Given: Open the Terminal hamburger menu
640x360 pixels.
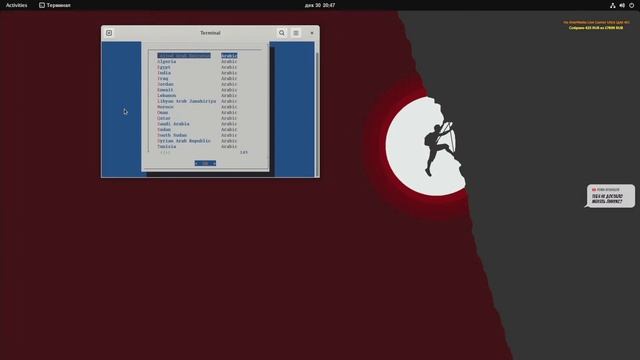Looking at the screenshot, I should pos(296,33).
